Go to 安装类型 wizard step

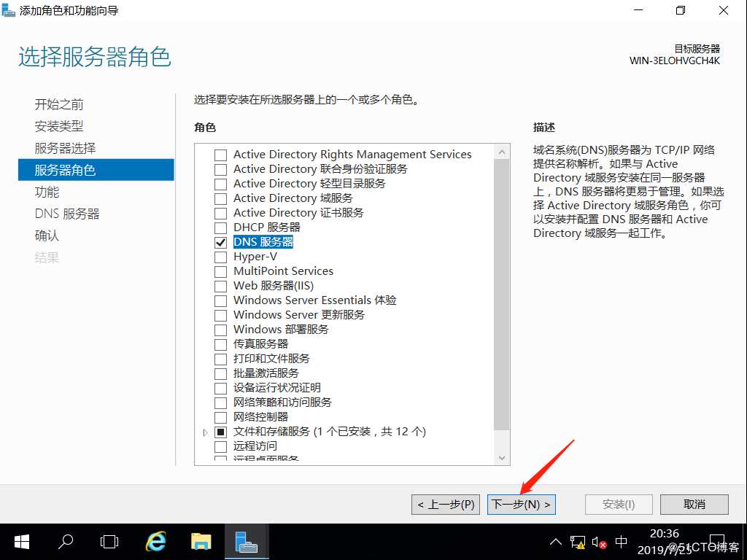(59, 126)
